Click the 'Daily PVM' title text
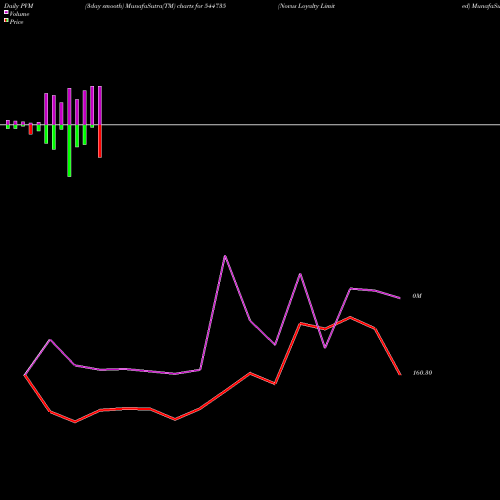Image resolution: width=500 pixels, height=500 pixels. 19,6
